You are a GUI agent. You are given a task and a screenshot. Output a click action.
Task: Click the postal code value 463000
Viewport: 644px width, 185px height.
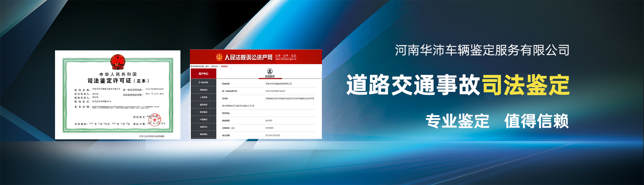click(x=269, y=121)
